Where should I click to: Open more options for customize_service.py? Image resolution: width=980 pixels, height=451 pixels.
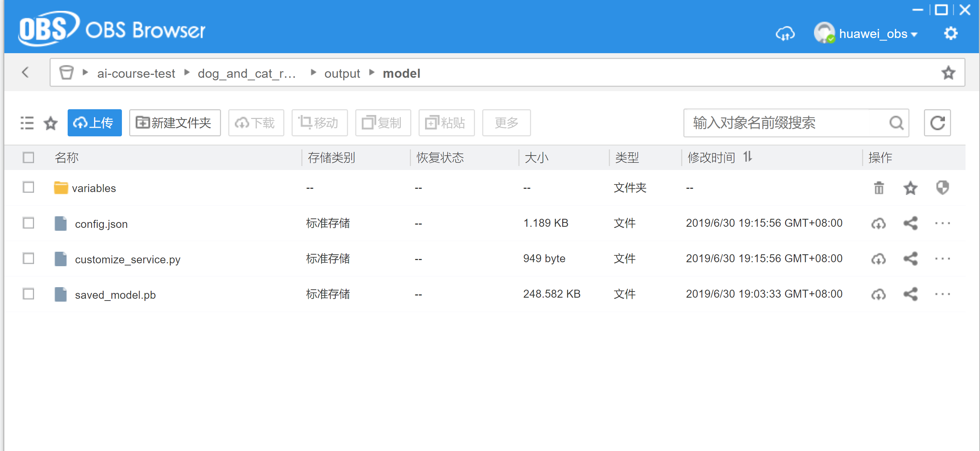pyautogui.click(x=942, y=259)
